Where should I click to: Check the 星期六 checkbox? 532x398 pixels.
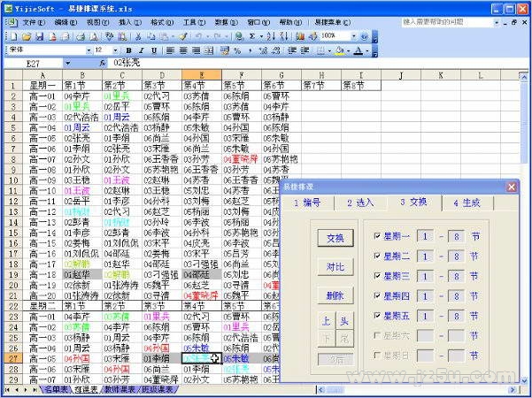click(x=376, y=335)
